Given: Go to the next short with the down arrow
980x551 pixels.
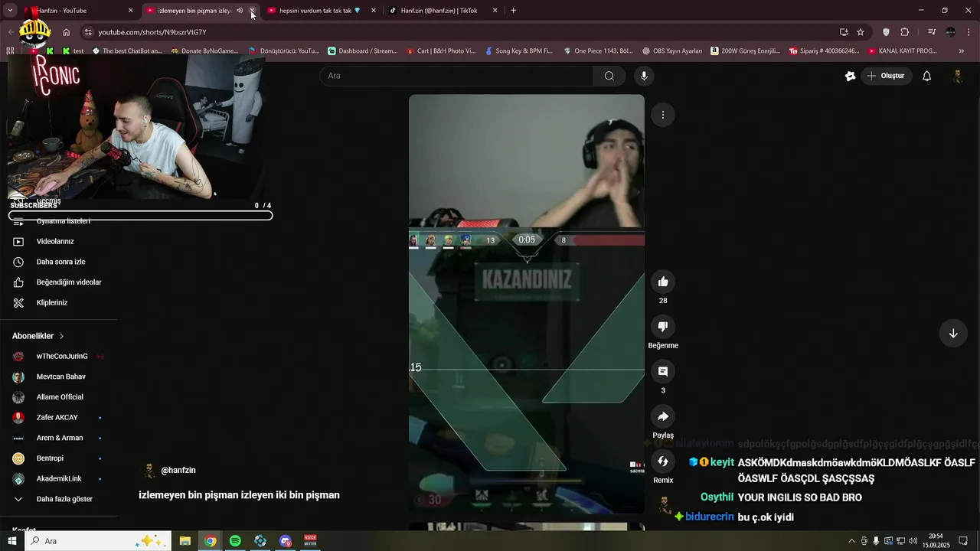Looking at the screenshot, I should (953, 334).
